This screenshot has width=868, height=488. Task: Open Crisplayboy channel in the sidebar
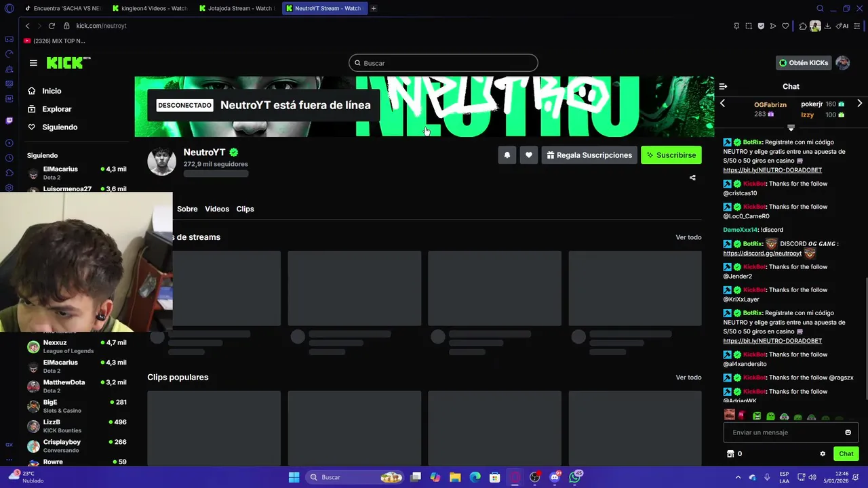tap(77, 446)
